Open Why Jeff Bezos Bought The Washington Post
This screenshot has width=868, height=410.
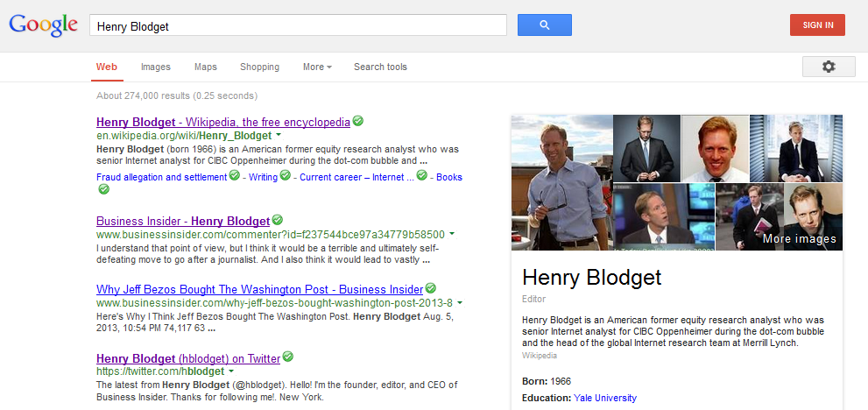click(x=259, y=289)
